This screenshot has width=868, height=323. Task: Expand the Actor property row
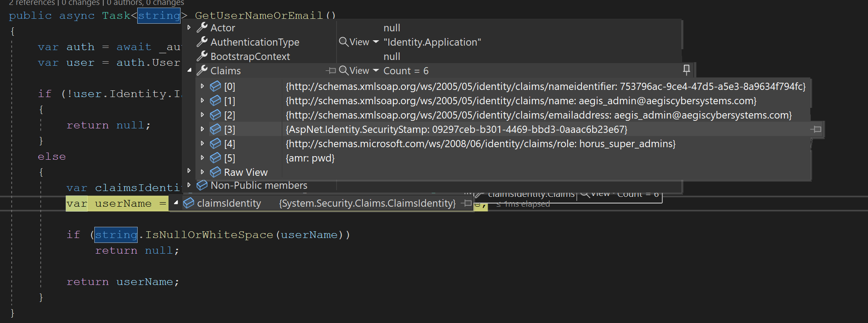tap(189, 28)
